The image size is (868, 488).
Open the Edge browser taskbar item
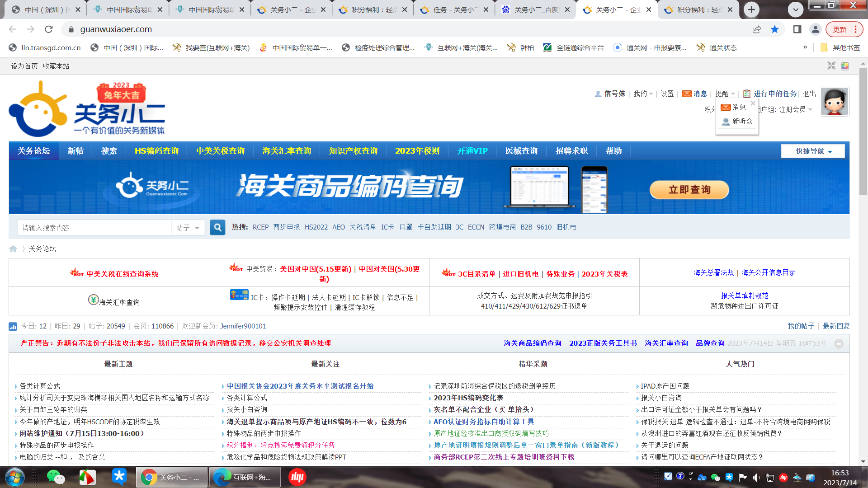pos(244,477)
